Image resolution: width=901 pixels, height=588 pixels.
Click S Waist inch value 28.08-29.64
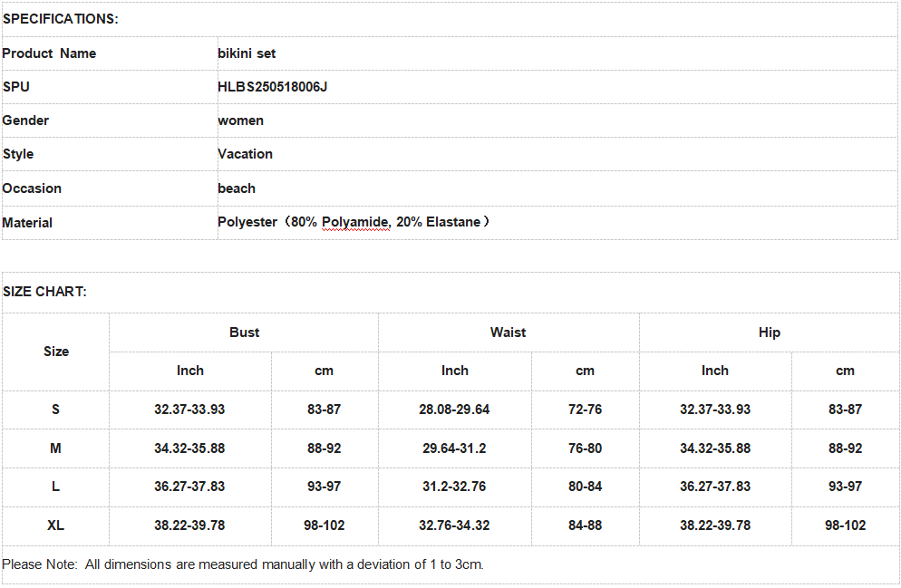point(454,410)
